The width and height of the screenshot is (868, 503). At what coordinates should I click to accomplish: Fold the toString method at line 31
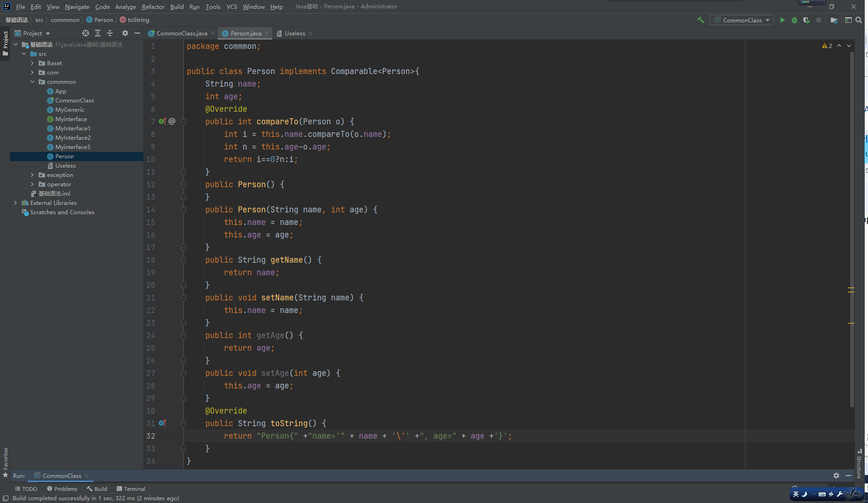183,423
